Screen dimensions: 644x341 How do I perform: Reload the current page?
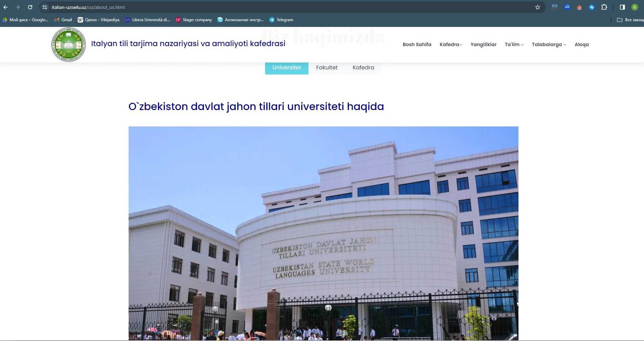(30, 7)
